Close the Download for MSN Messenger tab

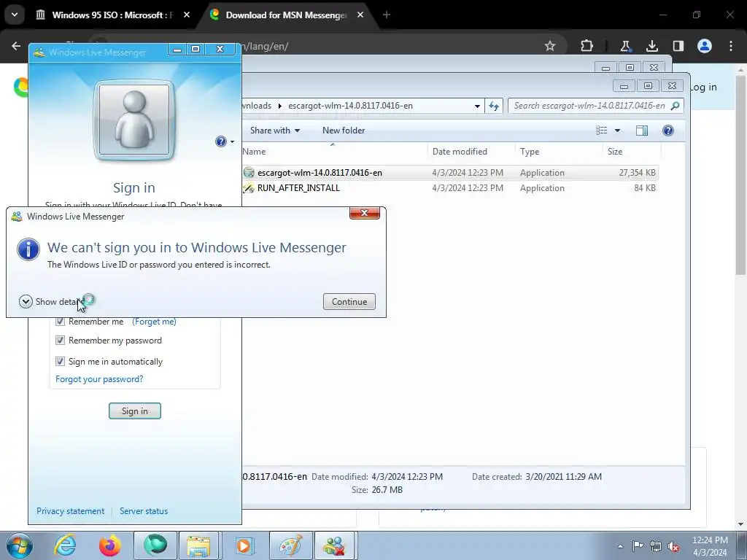(x=360, y=15)
